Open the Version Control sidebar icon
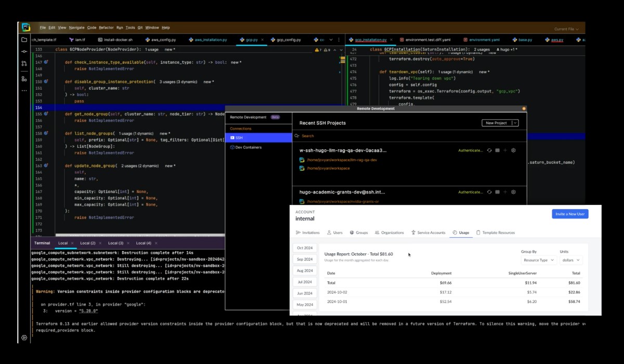The image size is (624, 364). (24, 62)
